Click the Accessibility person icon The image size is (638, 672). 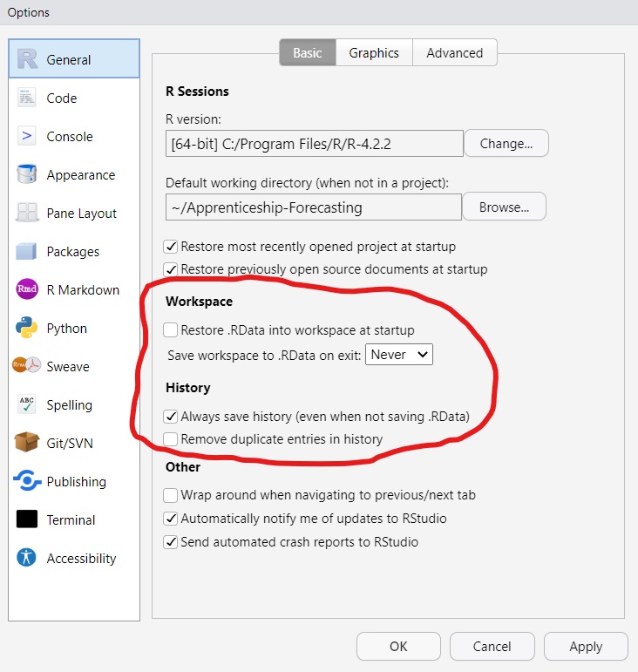tap(27, 558)
